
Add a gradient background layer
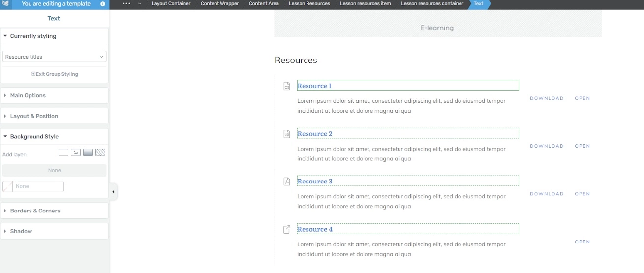click(x=88, y=152)
